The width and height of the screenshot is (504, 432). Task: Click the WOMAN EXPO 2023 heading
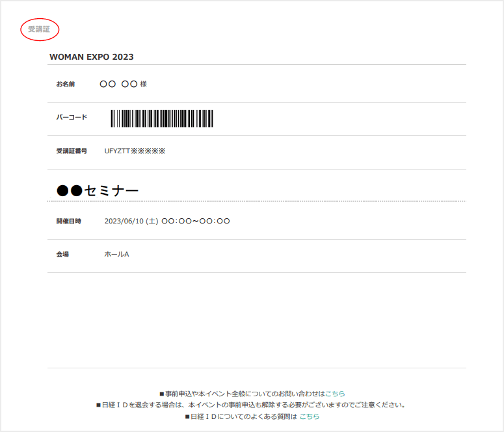click(x=91, y=57)
